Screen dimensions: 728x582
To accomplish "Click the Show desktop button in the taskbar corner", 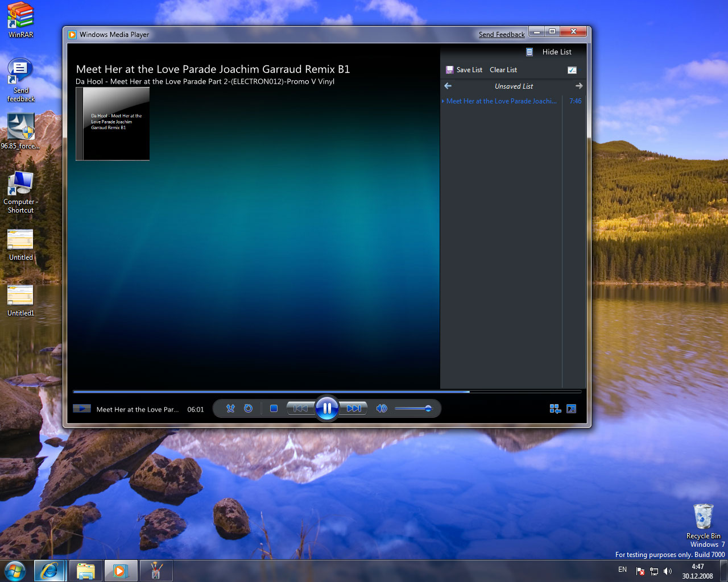I will 723,571.
